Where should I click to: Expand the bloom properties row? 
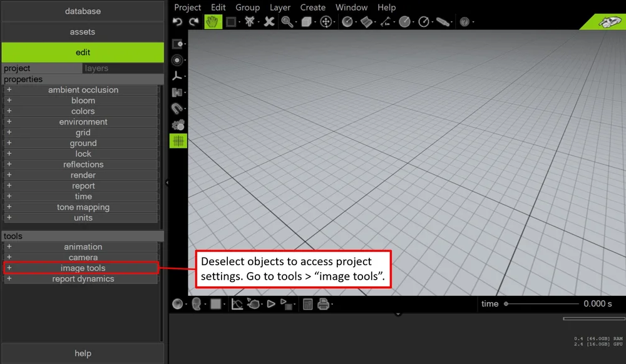coord(80,101)
